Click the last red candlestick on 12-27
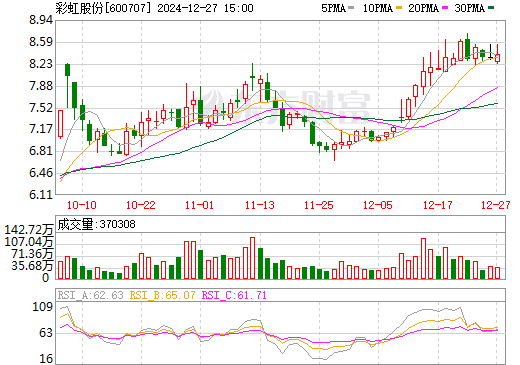Viewport: 520px width, 365px height. (x=498, y=58)
